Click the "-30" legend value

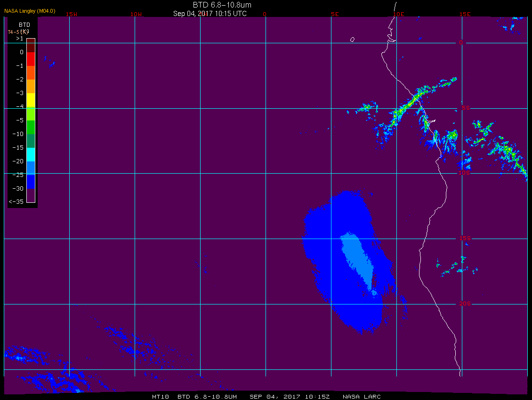tap(18, 189)
